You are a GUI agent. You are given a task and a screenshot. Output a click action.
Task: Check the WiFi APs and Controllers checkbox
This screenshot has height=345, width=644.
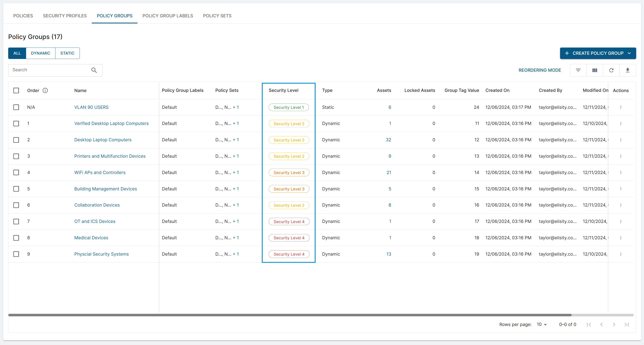point(16,173)
